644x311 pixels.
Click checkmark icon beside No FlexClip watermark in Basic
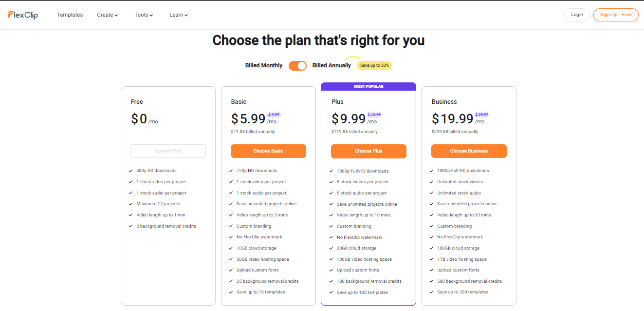[231, 237]
